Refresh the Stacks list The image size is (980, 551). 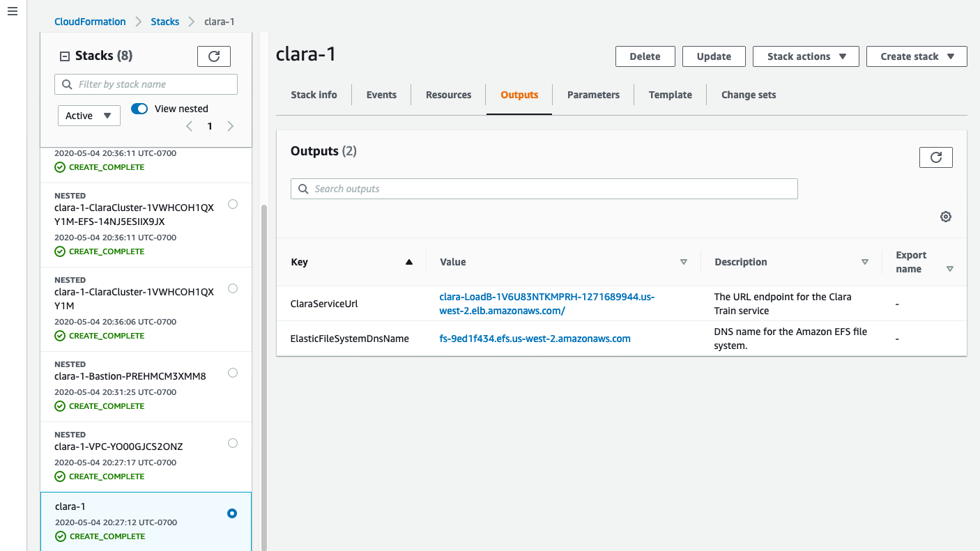[x=214, y=56]
